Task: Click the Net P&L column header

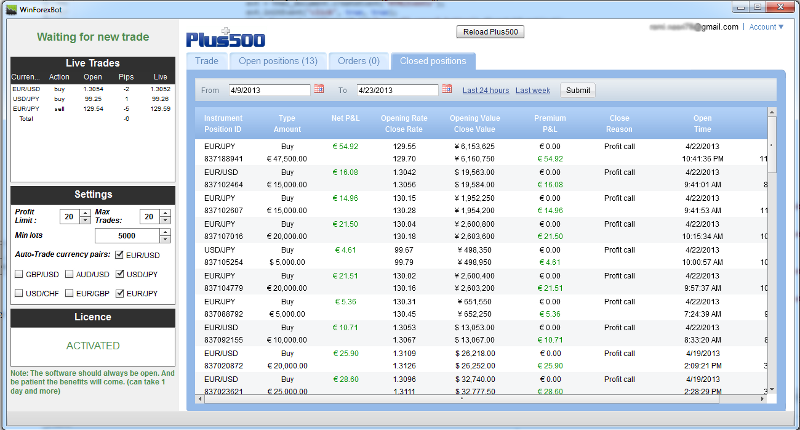Action: click(x=345, y=118)
